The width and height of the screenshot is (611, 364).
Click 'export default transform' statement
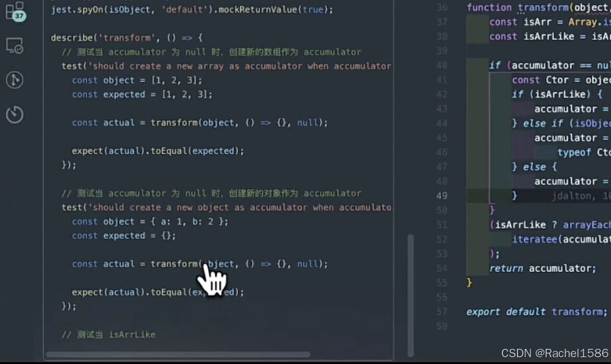[x=536, y=312]
